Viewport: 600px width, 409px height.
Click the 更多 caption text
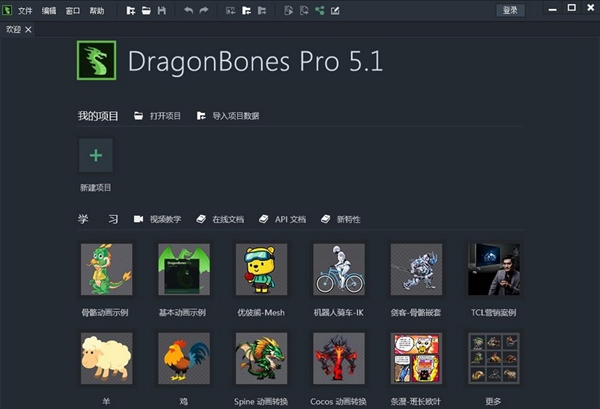click(x=493, y=402)
